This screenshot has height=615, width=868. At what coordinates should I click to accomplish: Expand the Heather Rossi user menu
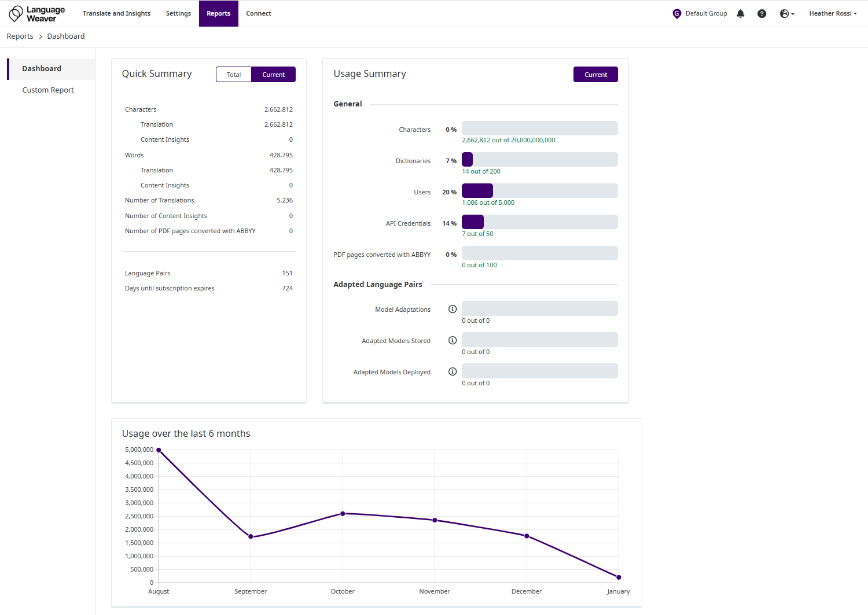click(833, 13)
